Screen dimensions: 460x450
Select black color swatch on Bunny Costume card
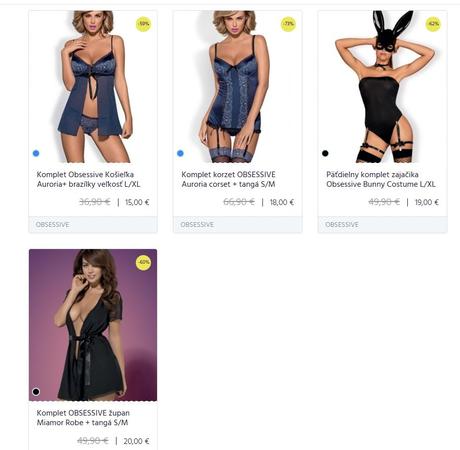click(x=325, y=153)
